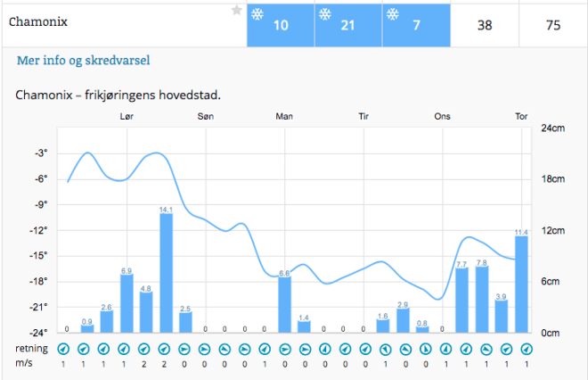The width and height of the screenshot is (588, 380).
Task: Click the 11.4 cm snowfall bar
Action: coord(521,285)
